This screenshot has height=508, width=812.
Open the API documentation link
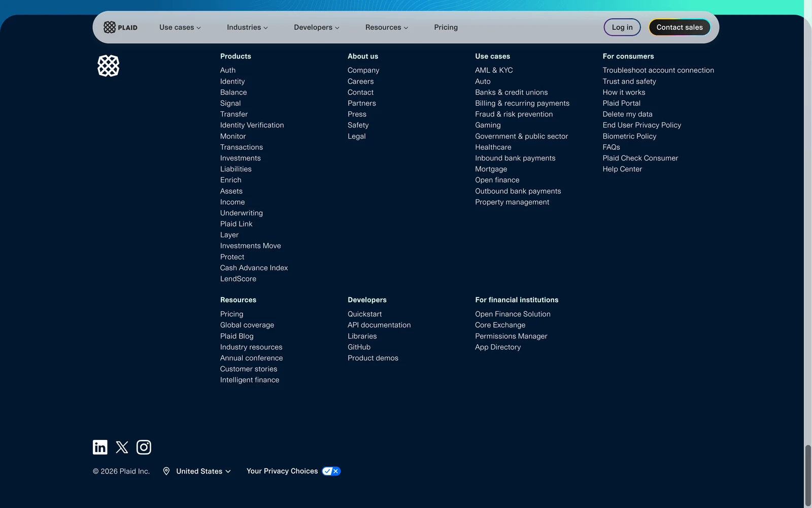click(379, 325)
